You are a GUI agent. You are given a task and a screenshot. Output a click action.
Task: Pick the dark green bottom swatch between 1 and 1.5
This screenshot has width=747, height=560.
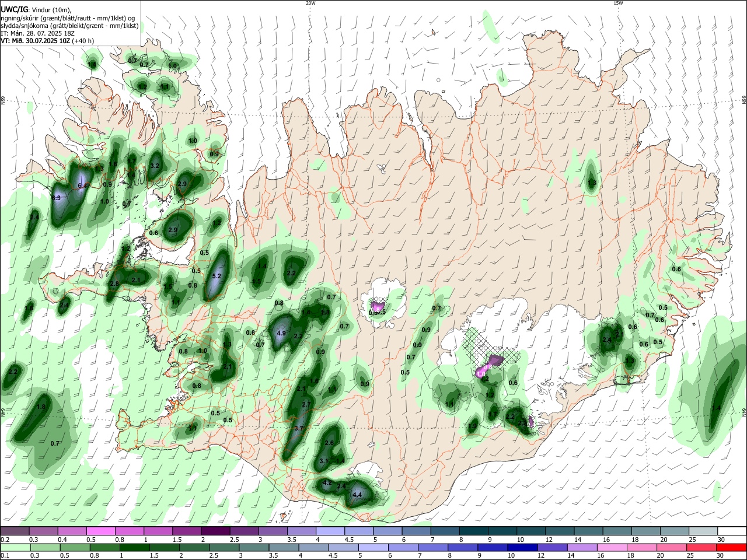(x=134, y=547)
